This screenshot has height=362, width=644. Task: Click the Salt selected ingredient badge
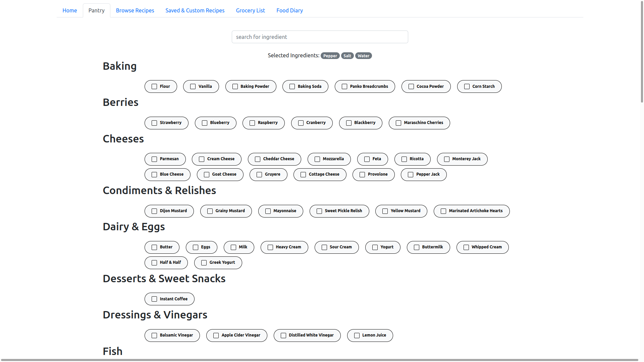click(x=347, y=56)
